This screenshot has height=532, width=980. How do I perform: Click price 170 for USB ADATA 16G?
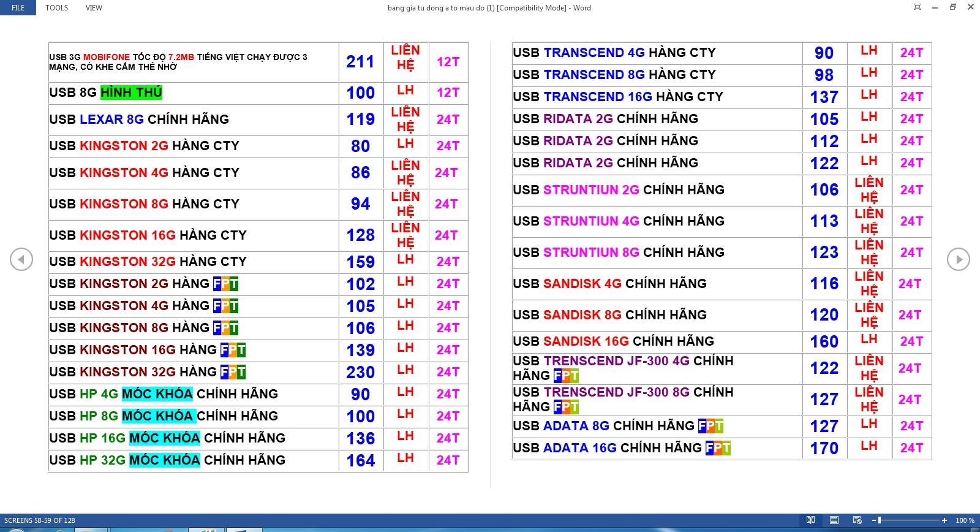tap(824, 449)
